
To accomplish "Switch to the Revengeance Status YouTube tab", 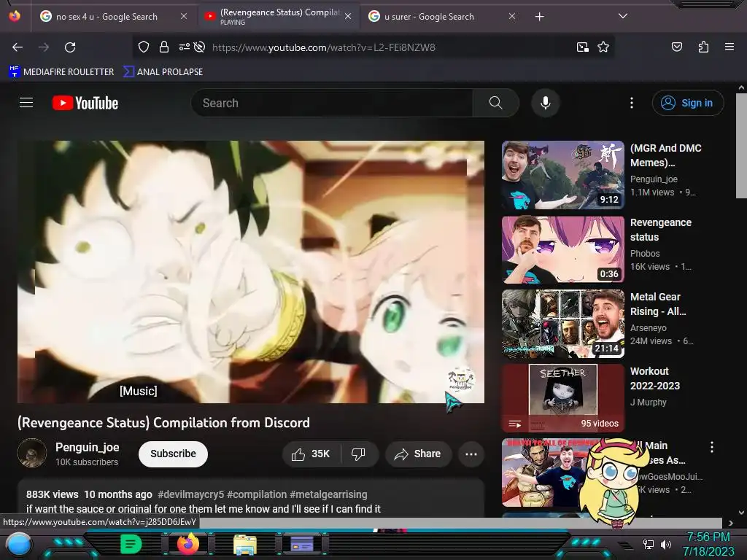I will click(279, 17).
